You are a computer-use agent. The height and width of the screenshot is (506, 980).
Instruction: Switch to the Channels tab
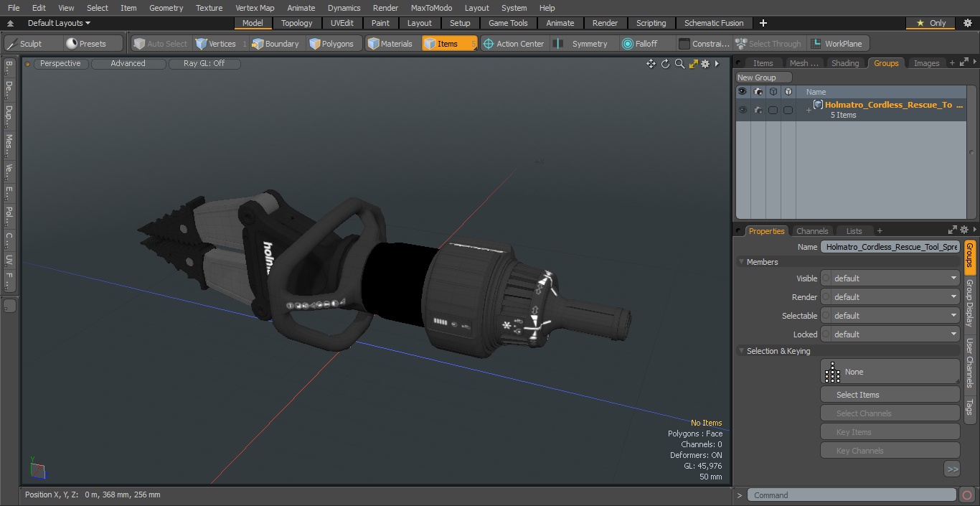pyautogui.click(x=812, y=230)
